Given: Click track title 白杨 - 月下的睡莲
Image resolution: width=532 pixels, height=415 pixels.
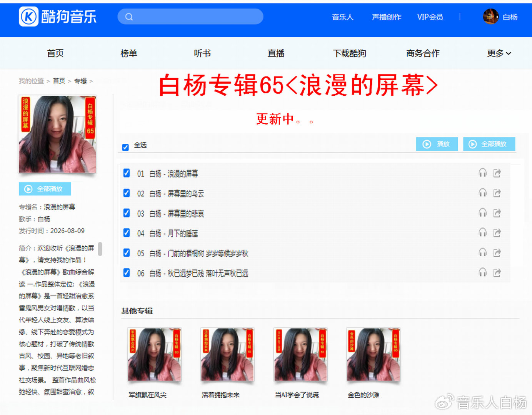Looking at the screenshot, I should pyautogui.click(x=173, y=234).
